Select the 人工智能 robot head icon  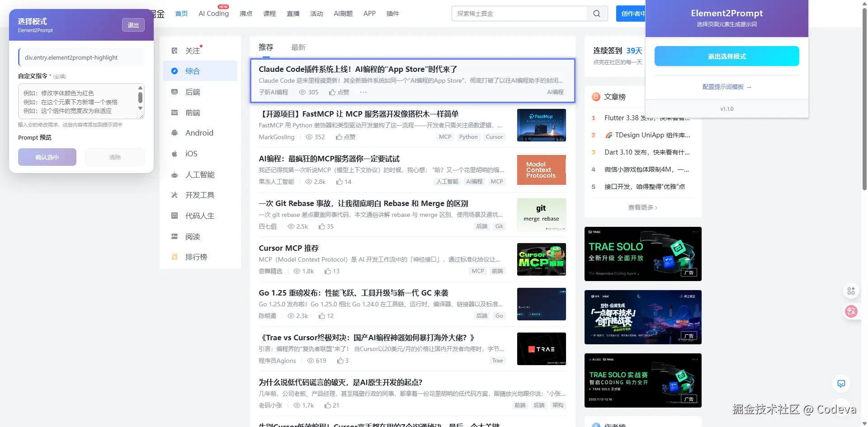click(x=175, y=174)
